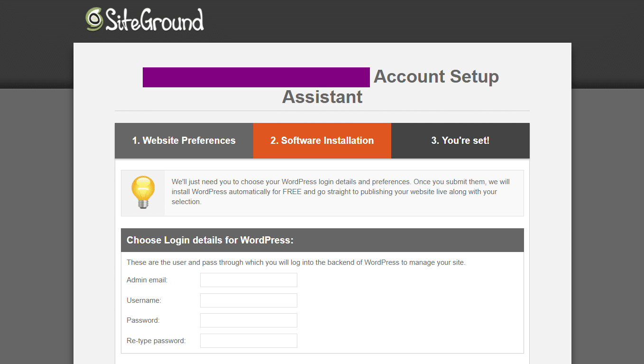This screenshot has height=364, width=644.
Task: Click the backend login description sentence
Action: pyautogui.click(x=296, y=262)
